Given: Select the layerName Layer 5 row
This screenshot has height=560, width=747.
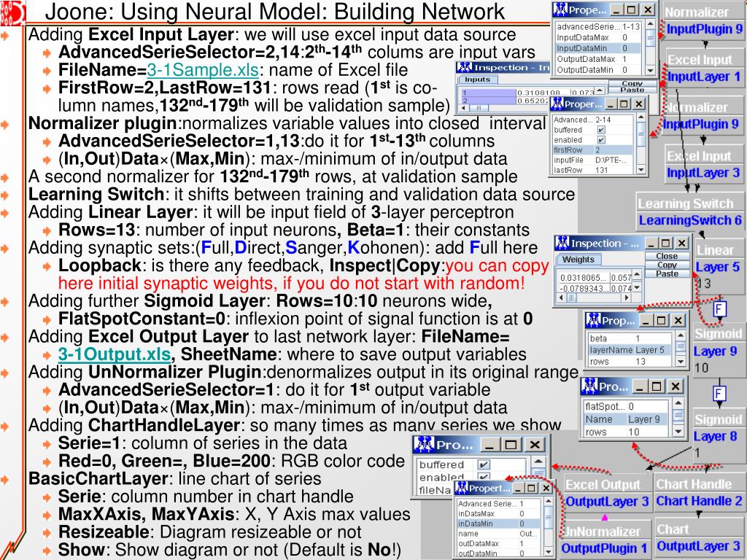Looking at the screenshot, I should (x=630, y=350).
